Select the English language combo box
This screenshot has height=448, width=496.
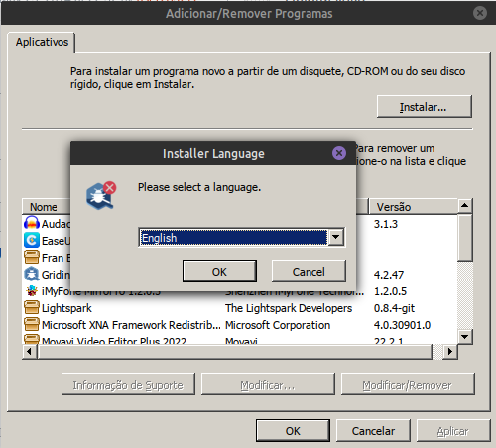[242, 237]
